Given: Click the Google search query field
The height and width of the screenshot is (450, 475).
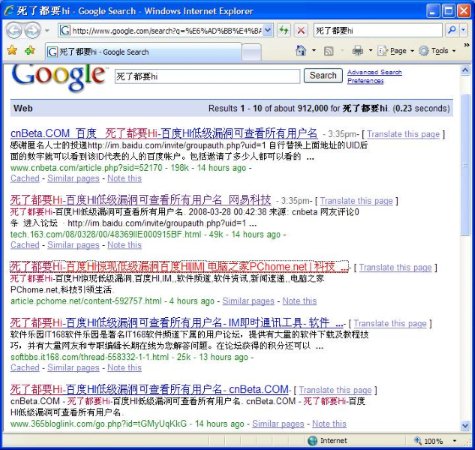Looking at the screenshot, I should pos(207,76).
